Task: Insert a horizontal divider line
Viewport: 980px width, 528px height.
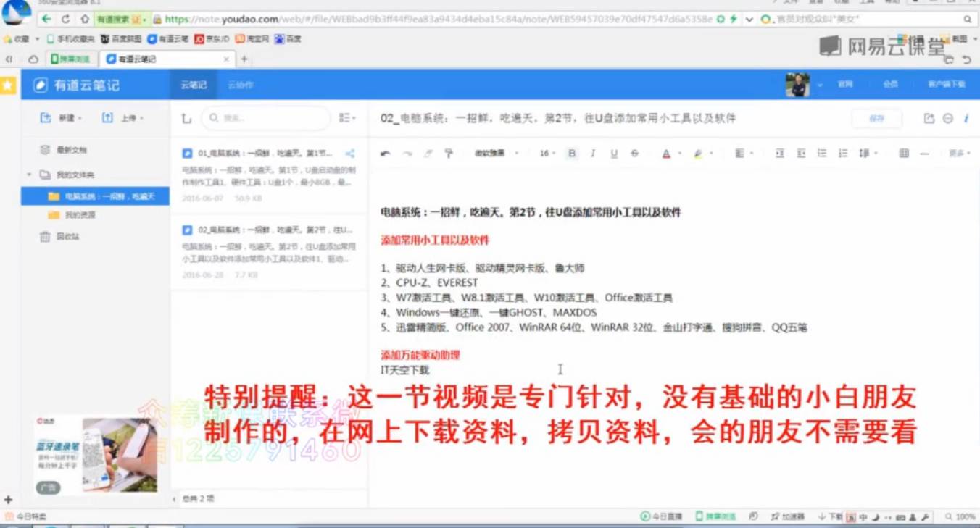Action: [924, 153]
